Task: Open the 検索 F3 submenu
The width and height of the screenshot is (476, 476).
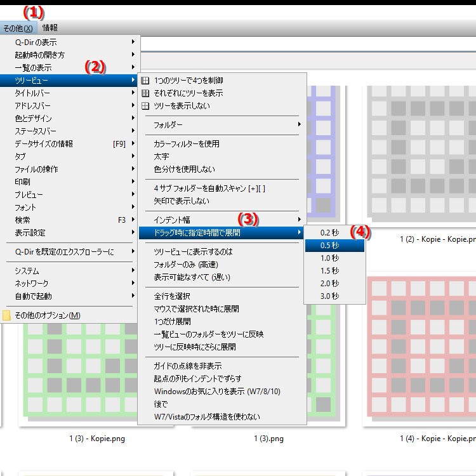Action: click(x=69, y=220)
